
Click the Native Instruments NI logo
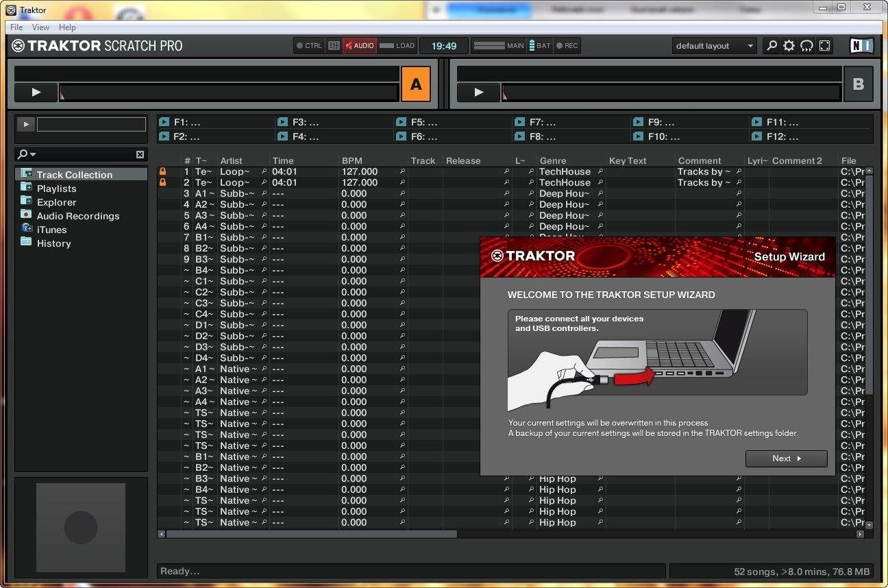(861, 46)
